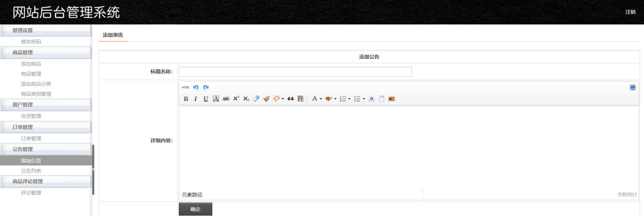Click the 标题名称 title input field
This screenshot has width=644, height=216.
[295, 72]
